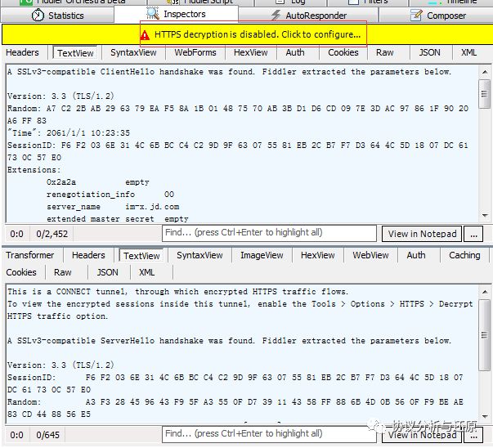Click request pane scrollbar up arrow
This screenshot has height=448, width=493.
tap(485, 72)
